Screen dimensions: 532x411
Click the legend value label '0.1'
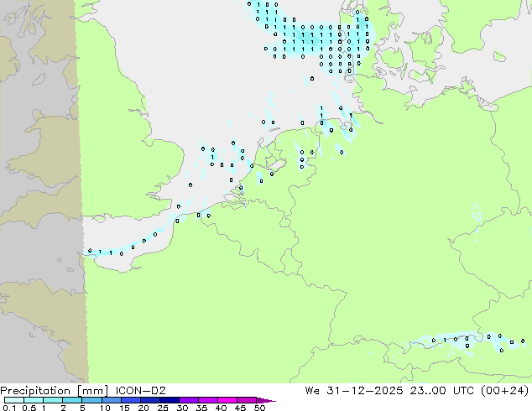9,408
